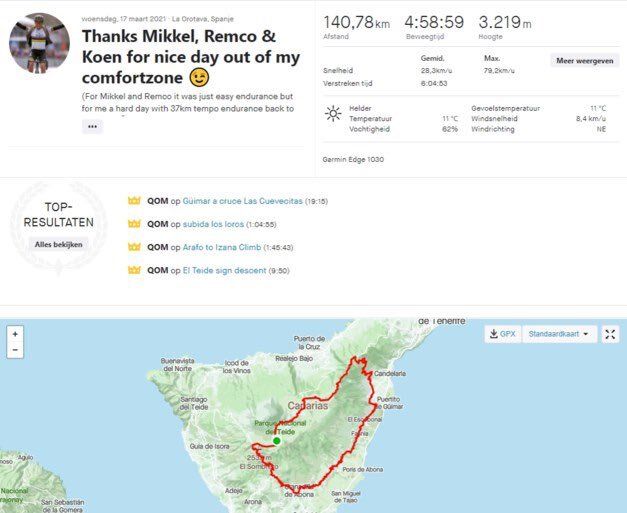The width and height of the screenshot is (627, 513).
Task: Download the GPX file
Action: pos(503,334)
